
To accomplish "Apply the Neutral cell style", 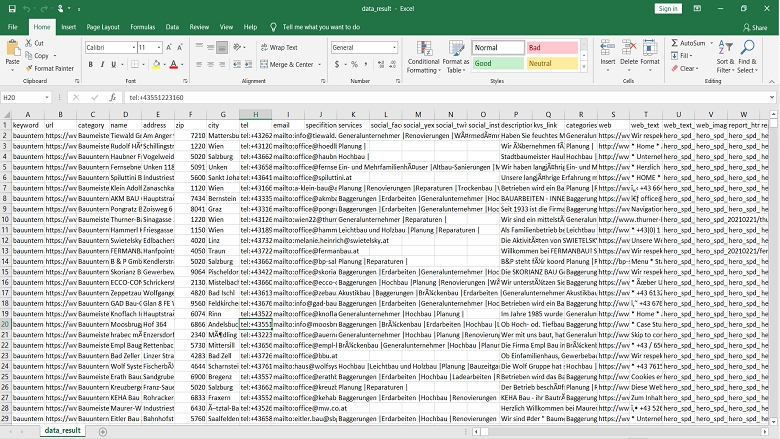I will pyautogui.click(x=552, y=63).
